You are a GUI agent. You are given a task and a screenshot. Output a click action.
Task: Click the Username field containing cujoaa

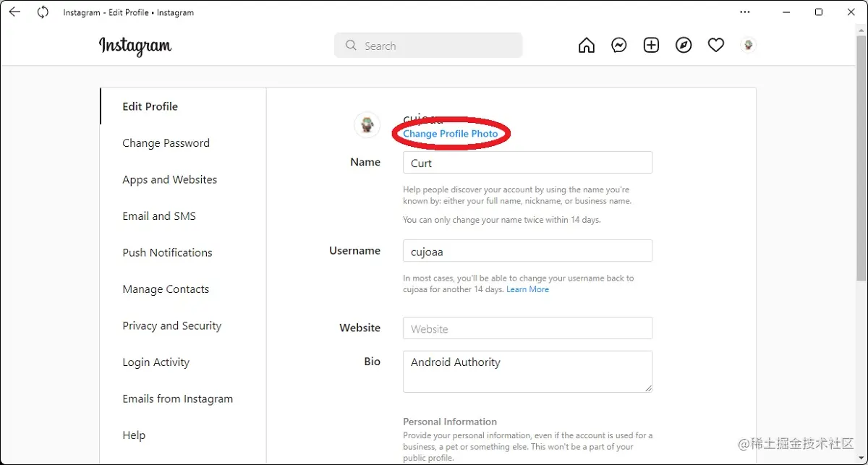pos(527,251)
